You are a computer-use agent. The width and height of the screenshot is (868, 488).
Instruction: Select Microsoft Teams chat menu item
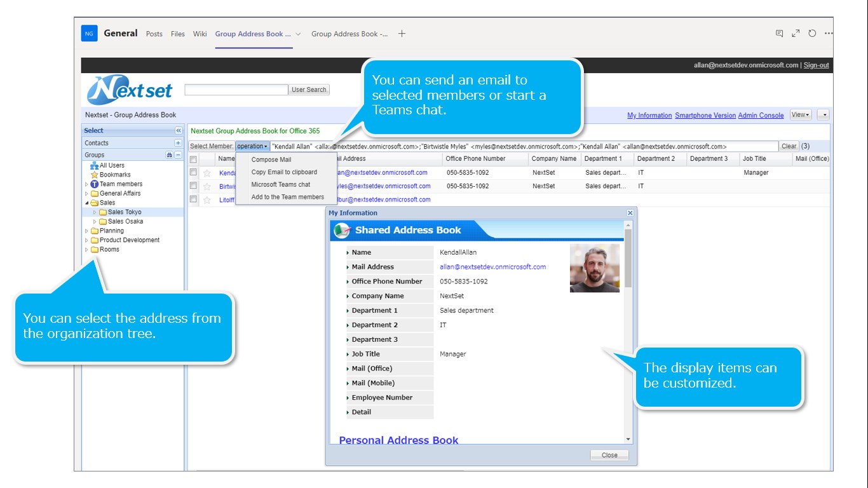281,184
